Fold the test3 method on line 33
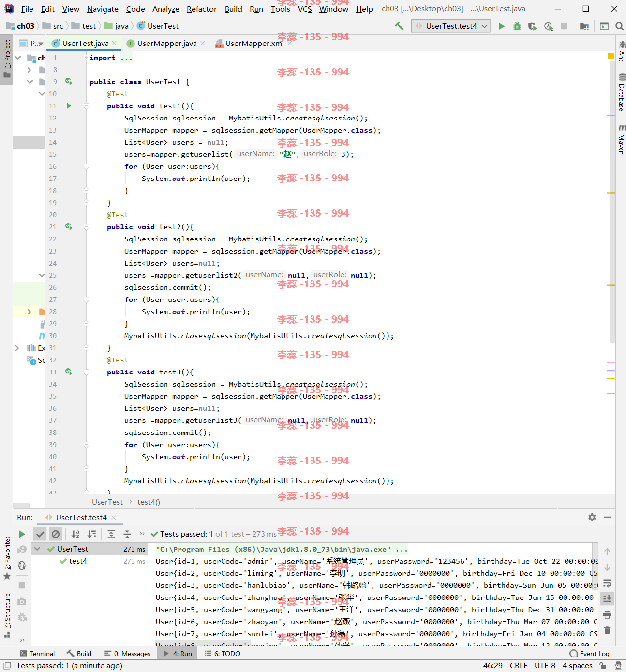This screenshot has height=672, width=626. (86, 372)
